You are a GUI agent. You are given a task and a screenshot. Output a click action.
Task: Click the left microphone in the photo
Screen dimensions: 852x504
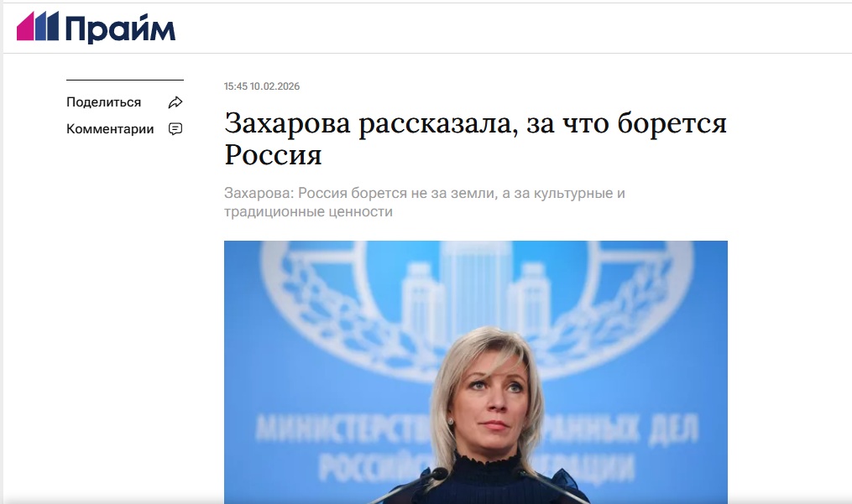(x=418, y=485)
